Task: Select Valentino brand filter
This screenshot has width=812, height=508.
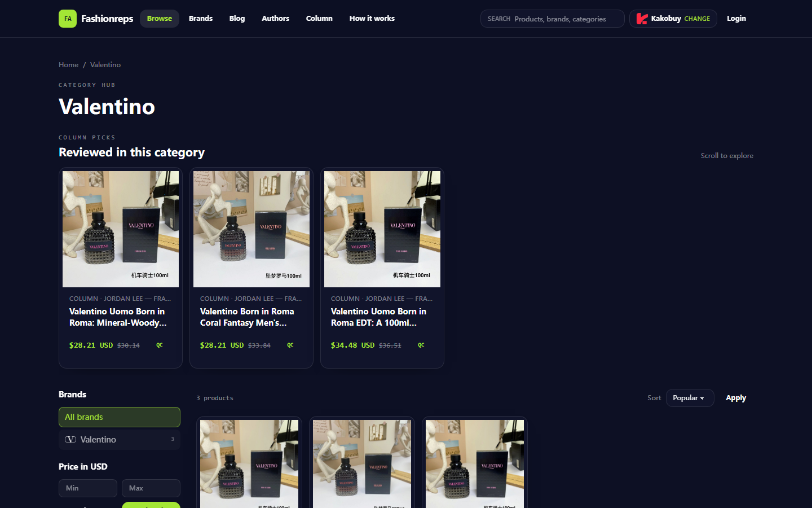Action: [x=120, y=440]
